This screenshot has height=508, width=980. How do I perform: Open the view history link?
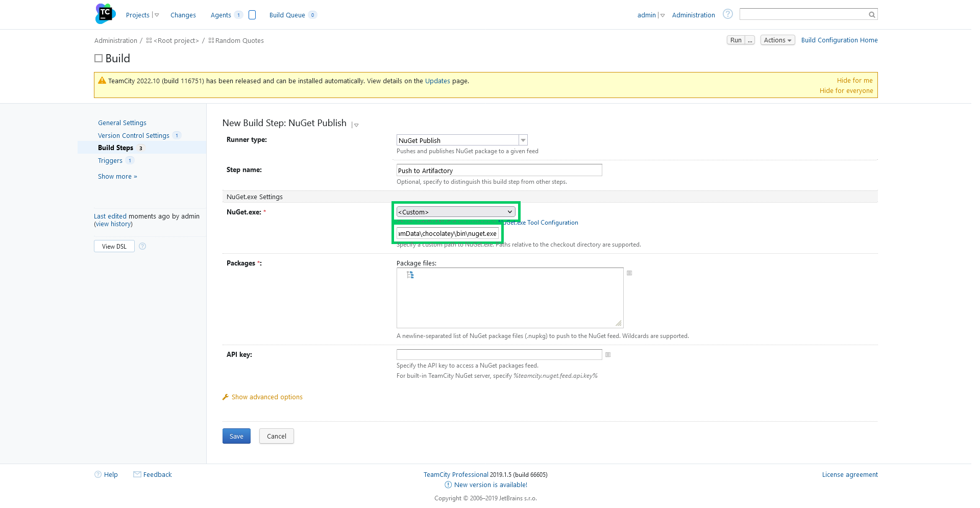click(x=113, y=224)
